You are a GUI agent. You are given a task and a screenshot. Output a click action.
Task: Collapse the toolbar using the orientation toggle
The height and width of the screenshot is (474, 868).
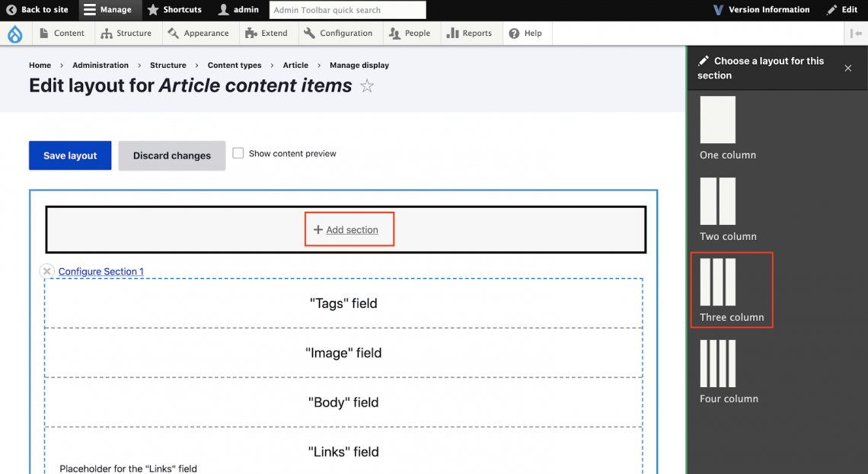coord(856,34)
